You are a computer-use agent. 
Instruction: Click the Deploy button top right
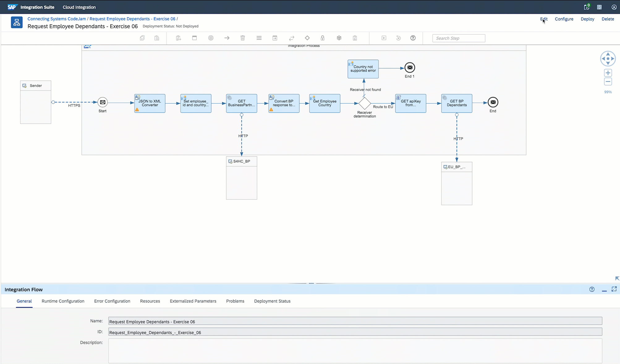pyautogui.click(x=588, y=19)
